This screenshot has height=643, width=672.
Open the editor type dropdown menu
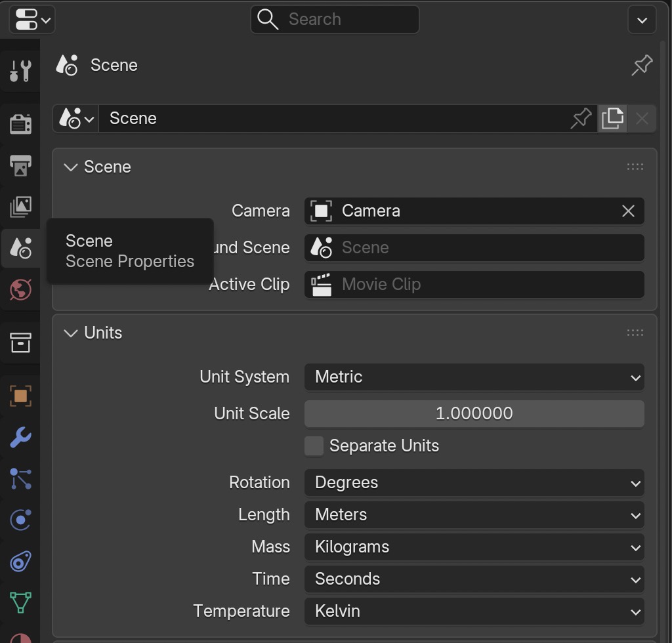click(32, 20)
